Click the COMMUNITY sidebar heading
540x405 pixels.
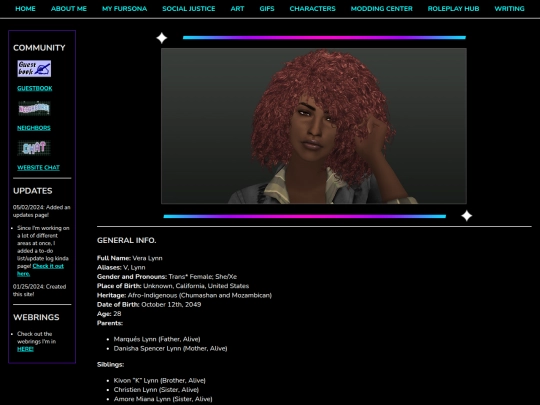[39, 48]
